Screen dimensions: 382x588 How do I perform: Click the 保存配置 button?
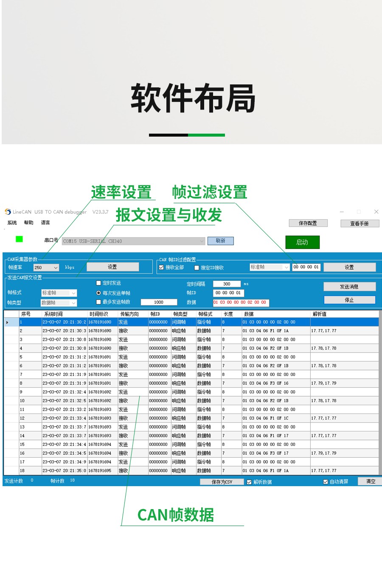[308, 223]
